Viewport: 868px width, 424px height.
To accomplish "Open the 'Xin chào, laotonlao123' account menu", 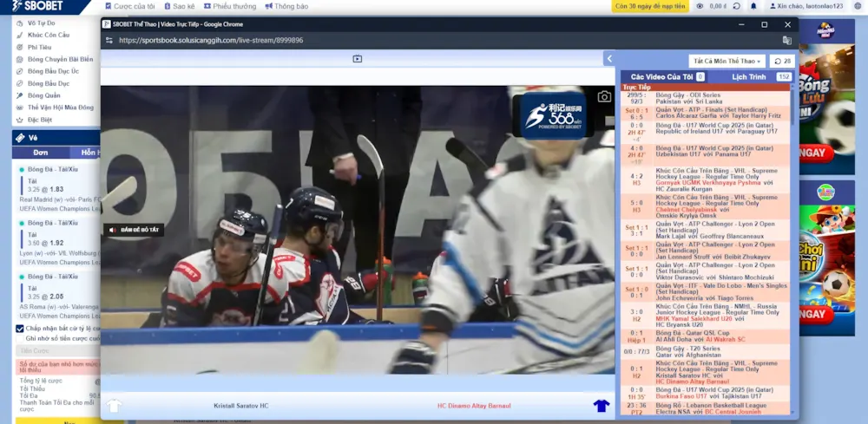I will click(809, 6).
